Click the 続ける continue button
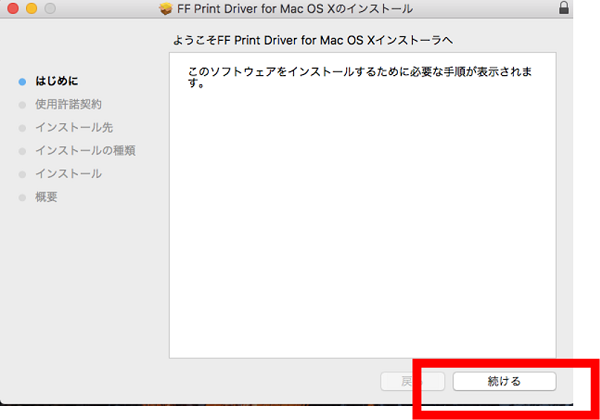600x420 pixels. coord(504,381)
